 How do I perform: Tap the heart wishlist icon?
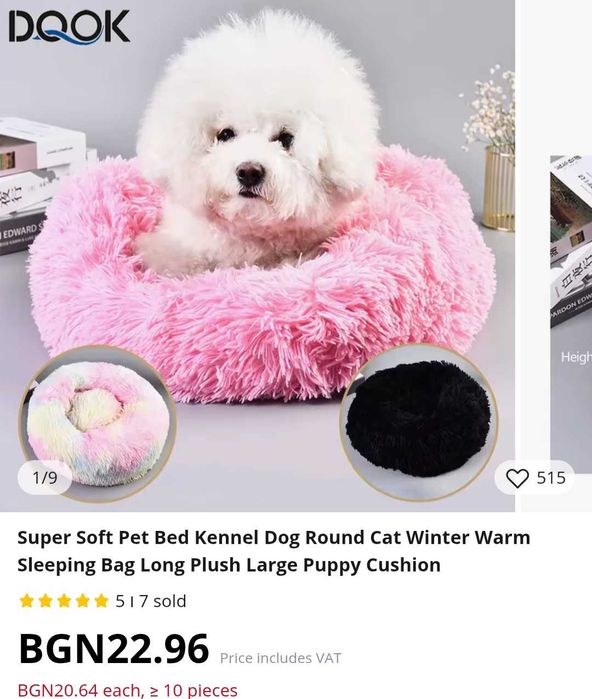pyautogui.click(x=517, y=478)
